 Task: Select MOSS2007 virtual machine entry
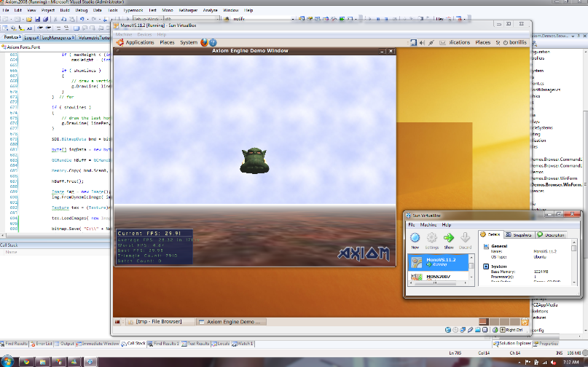439,276
